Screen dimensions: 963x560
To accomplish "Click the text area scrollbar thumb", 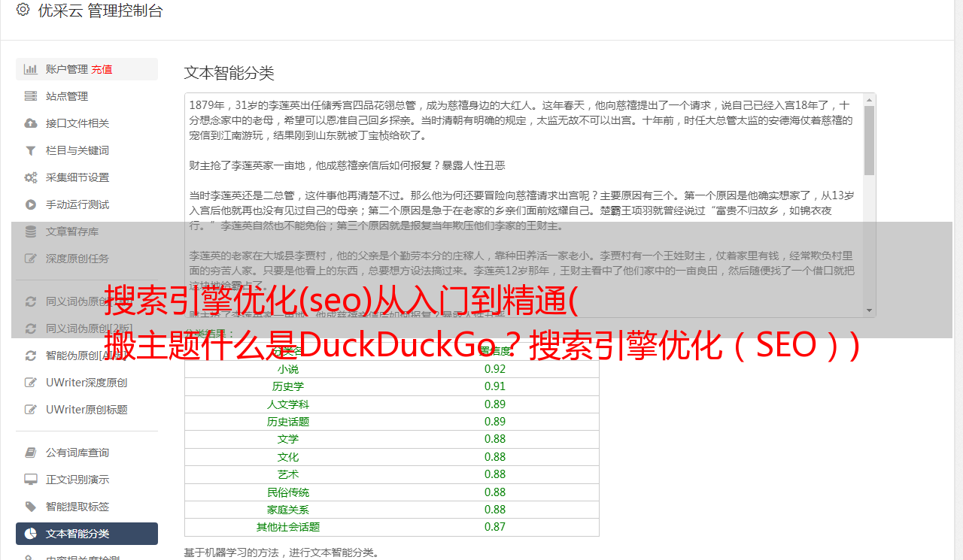I will click(x=869, y=140).
